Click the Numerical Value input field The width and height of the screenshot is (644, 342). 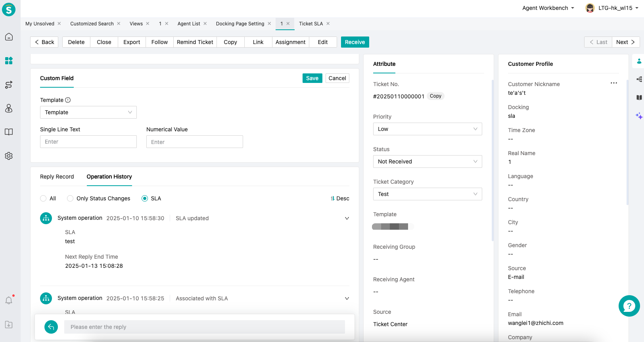[x=195, y=142]
